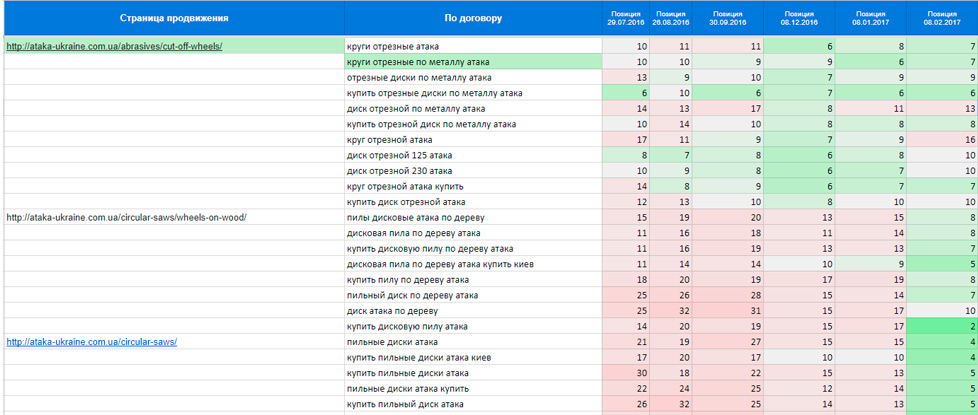Select cell 'дисковая пила по дереву атака'
978x415 pixels.
tap(473, 233)
